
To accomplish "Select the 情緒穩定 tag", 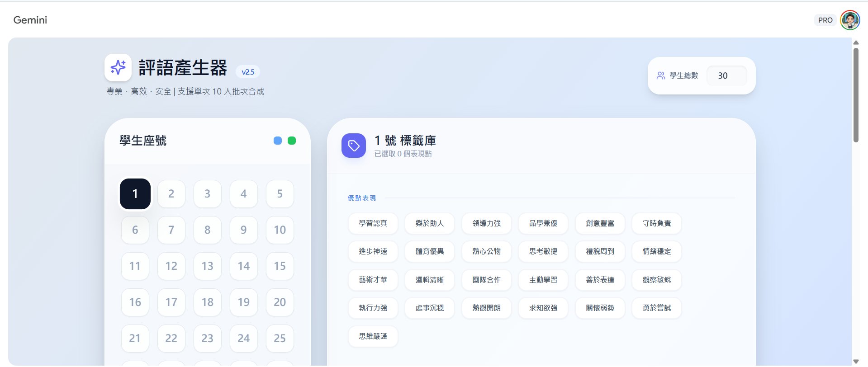I will tap(657, 251).
